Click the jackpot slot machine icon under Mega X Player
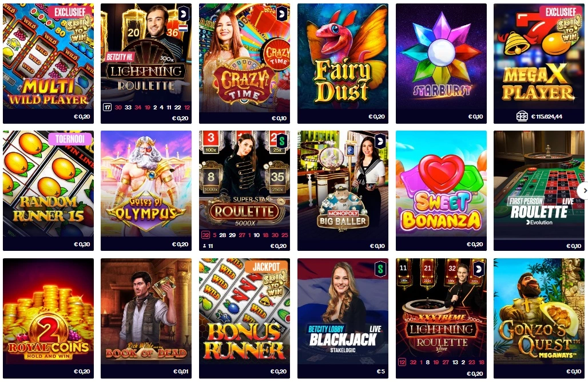This screenshot has height=382, width=588. click(522, 116)
